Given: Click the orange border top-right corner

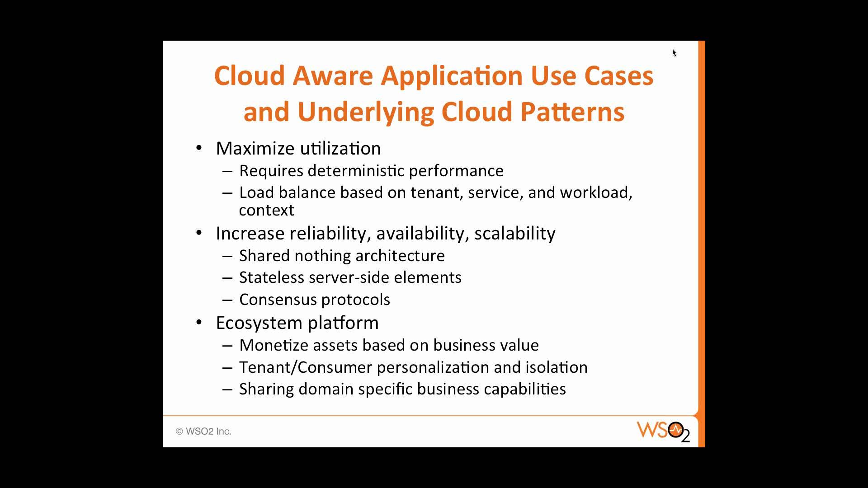Looking at the screenshot, I should coord(702,42).
